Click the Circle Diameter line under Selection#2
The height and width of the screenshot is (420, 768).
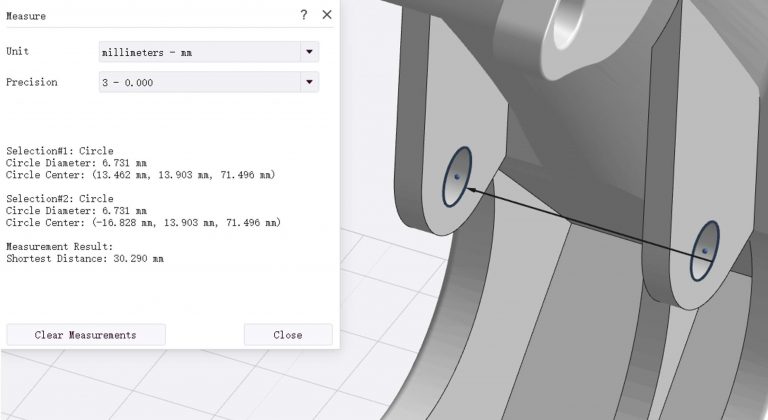tap(76, 211)
